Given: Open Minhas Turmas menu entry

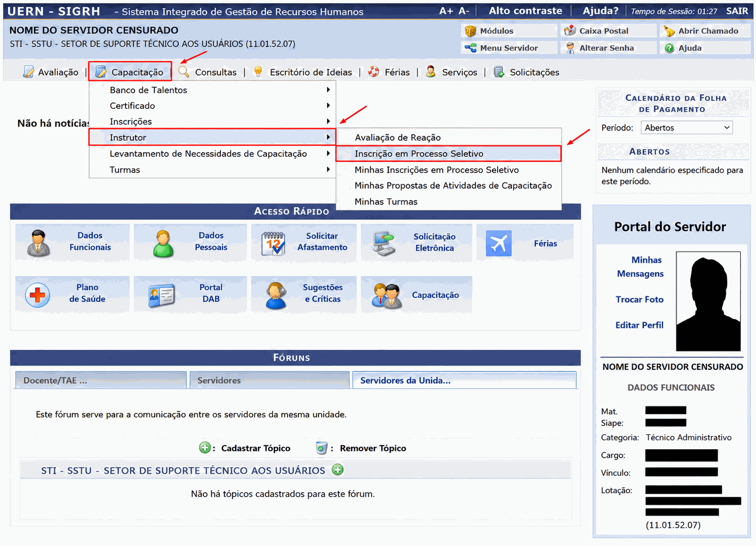Looking at the screenshot, I should 448,202.
